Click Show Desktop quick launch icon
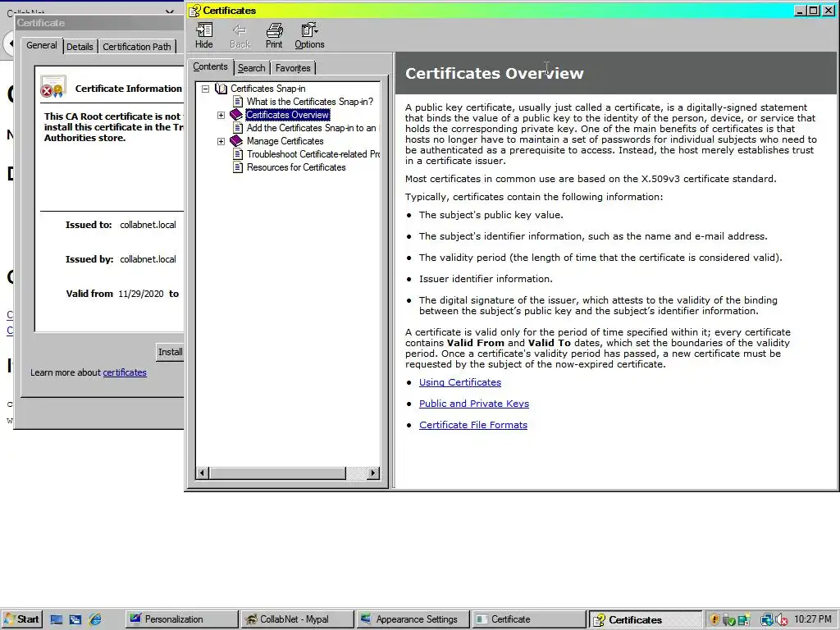This screenshot has width=840, height=630. point(57,619)
